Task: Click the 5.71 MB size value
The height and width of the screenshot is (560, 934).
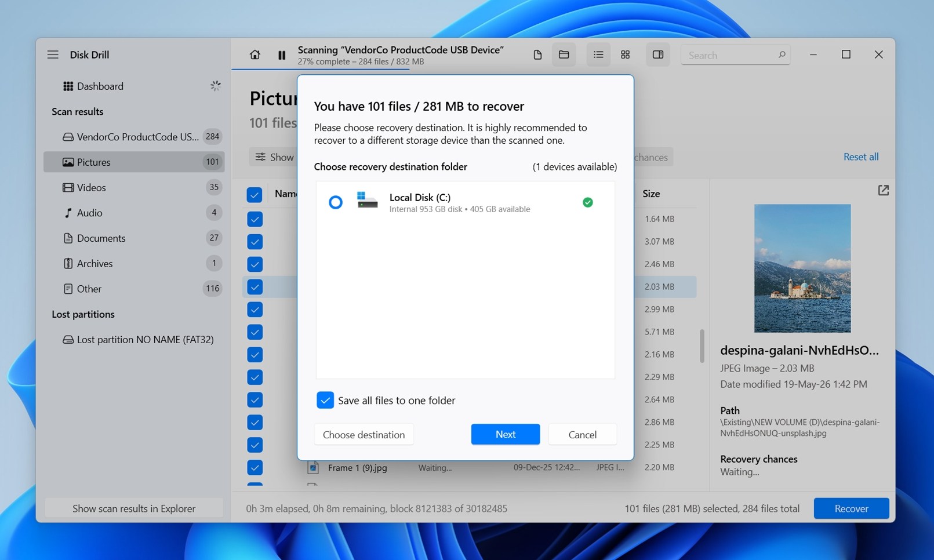Action: point(659,332)
